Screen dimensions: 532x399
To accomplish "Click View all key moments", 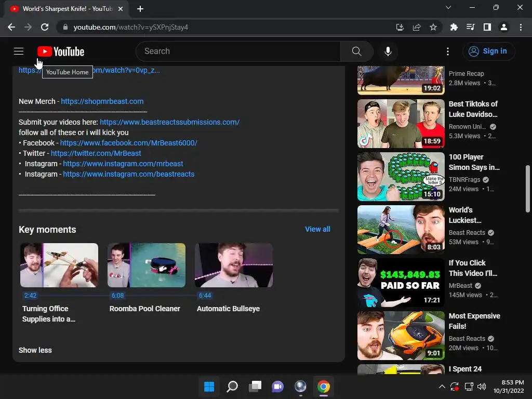I will [317, 229].
